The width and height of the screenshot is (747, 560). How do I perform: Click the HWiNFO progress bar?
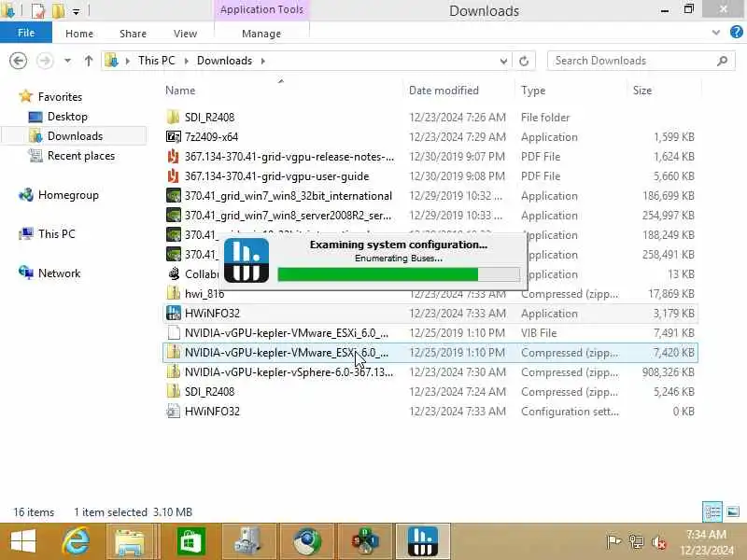[399, 274]
